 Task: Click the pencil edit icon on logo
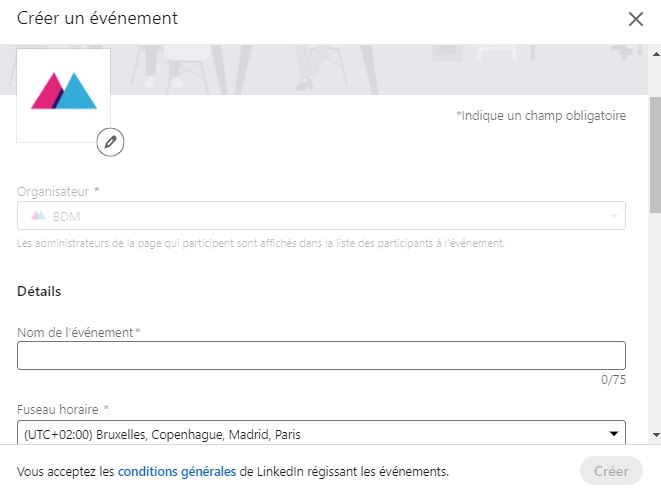tap(110, 142)
